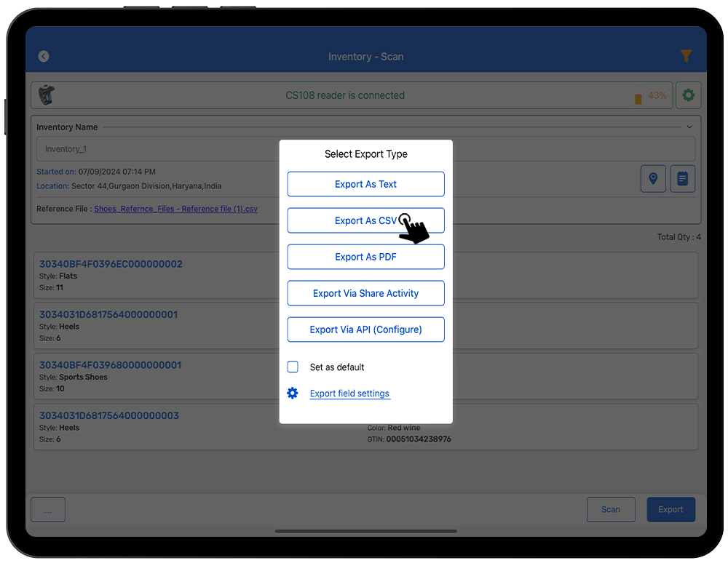
Task: Choose Export As CSV option
Action: pyautogui.click(x=365, y=220)
